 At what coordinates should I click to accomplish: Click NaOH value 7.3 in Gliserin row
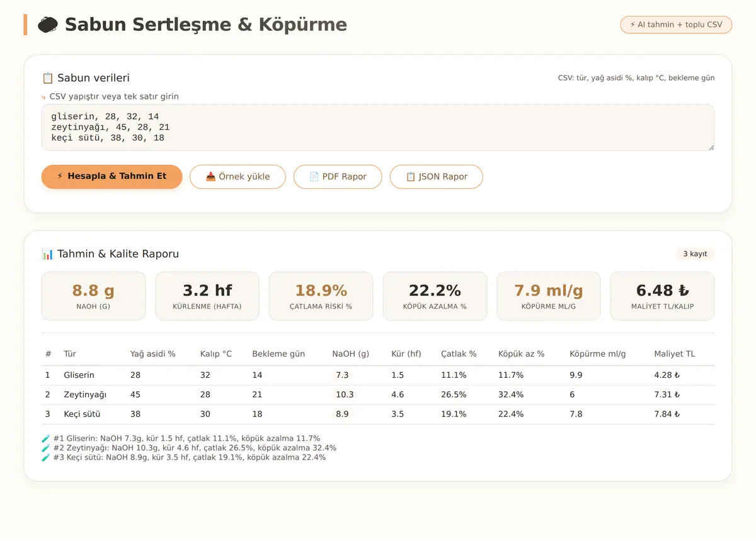point(342,375)
